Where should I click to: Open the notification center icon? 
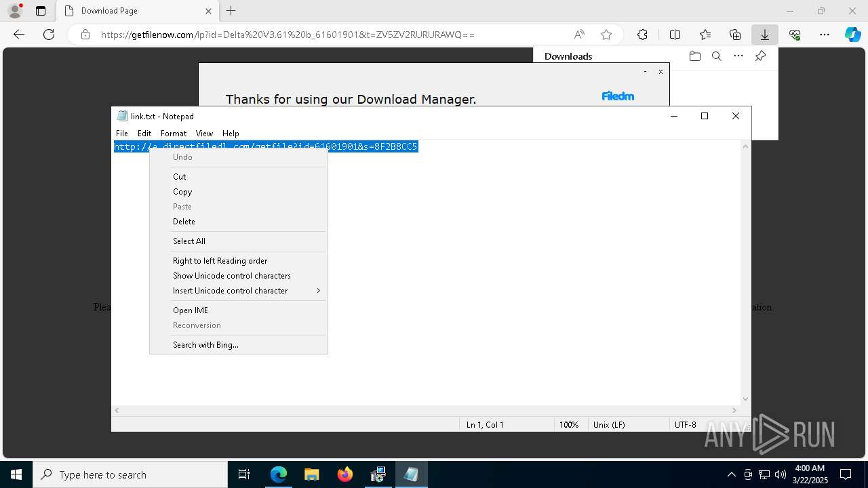pos(846,474)
